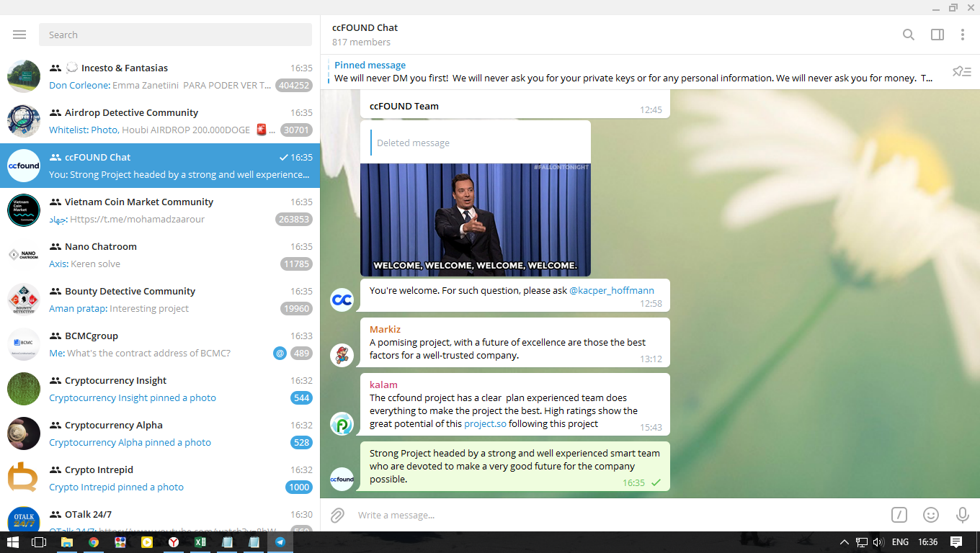Open the BCMCgroup chat row
This screenshot has width=980, height=553.
[160, 344]
